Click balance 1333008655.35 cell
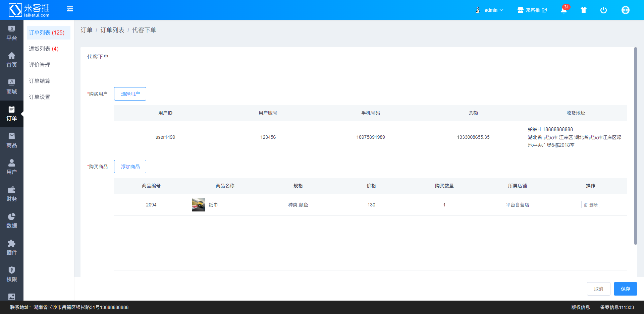The width and height of the screenshot is (644, 314). [x=473, y=137]
